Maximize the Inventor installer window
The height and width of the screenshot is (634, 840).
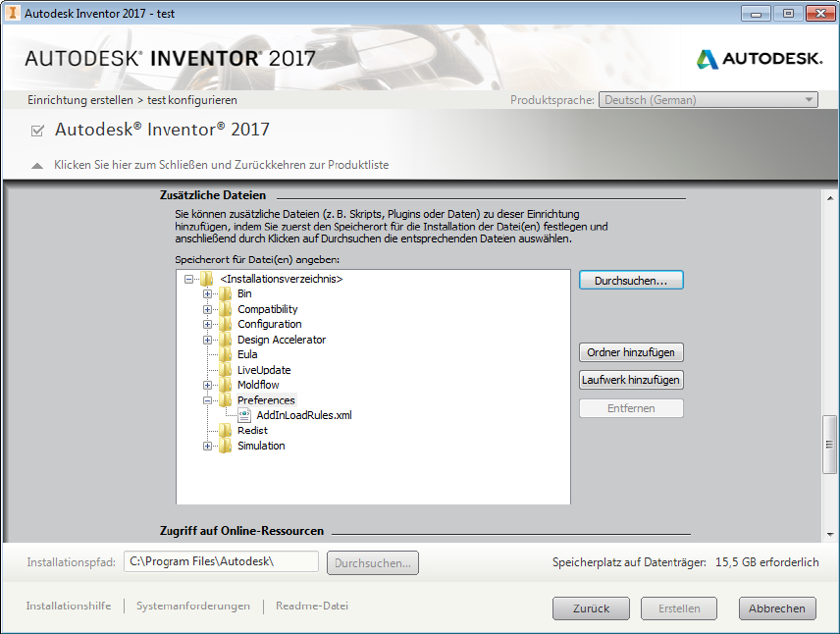point(788,14)
